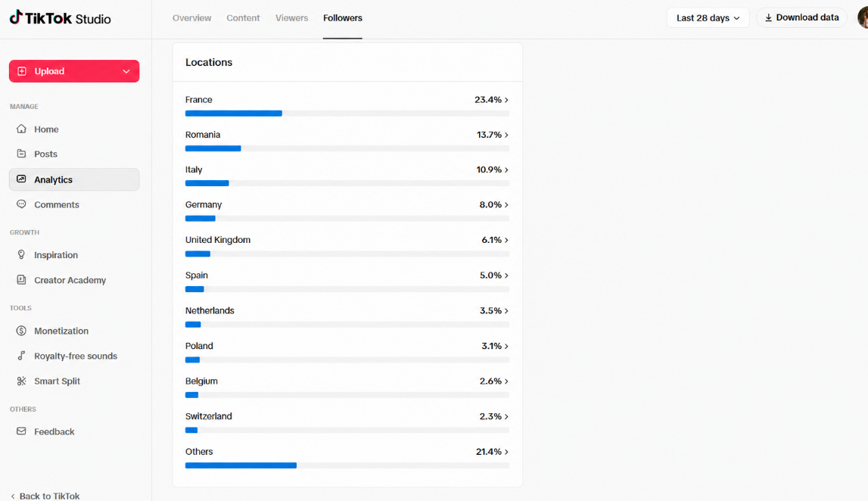
Task: Click the Comments speech bubble icon
Action: coord(22,204)
